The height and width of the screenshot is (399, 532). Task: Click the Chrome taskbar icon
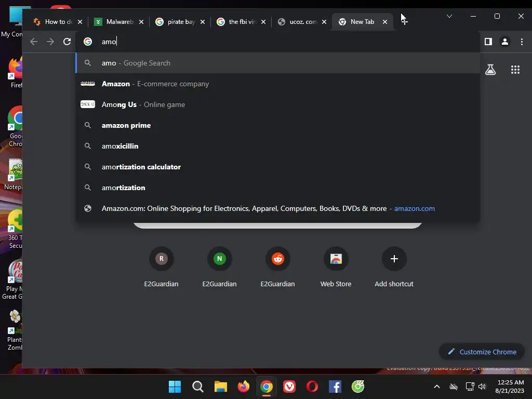(267, 387)
